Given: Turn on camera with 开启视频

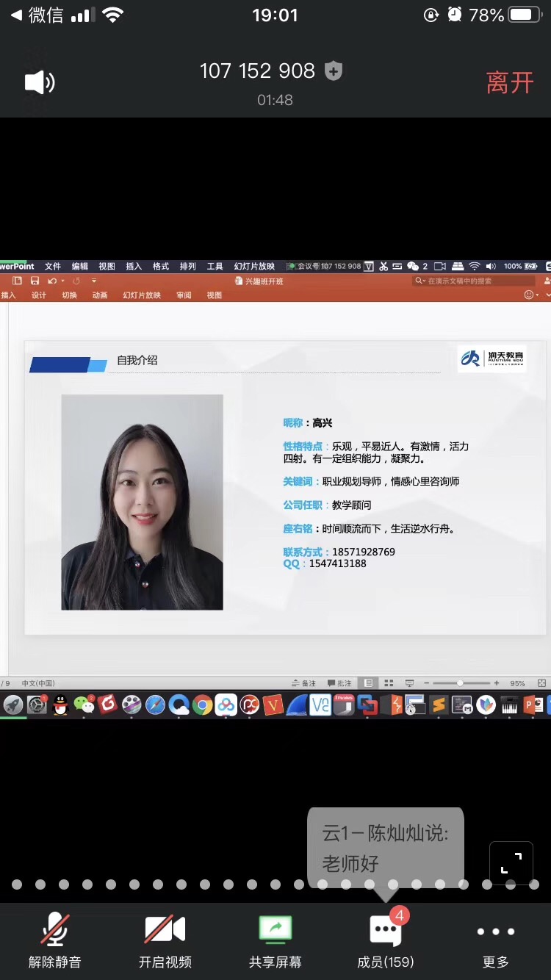Looking at the screenshot, I should [165, 942].
